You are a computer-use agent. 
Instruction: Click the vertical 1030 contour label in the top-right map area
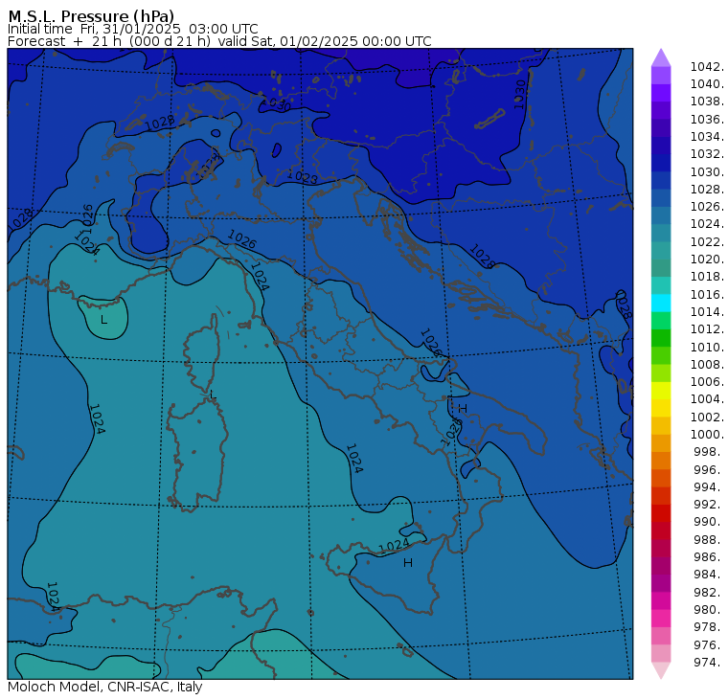[x=520, y=95]
